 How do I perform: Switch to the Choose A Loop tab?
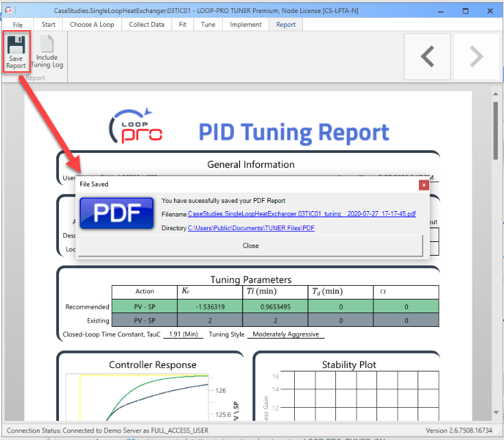click(92, 25)
